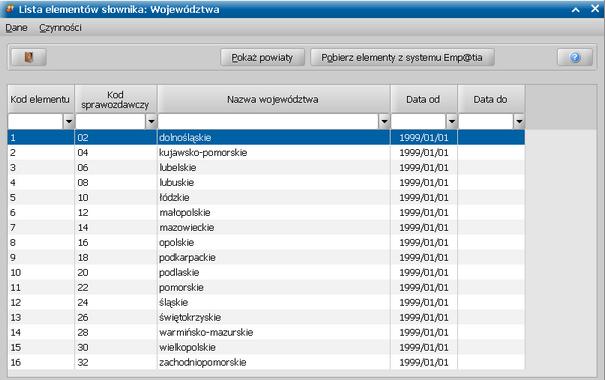Screen dimensions: 605x380
Task: Select the wielkopolskie row
Action: point(266,347)
